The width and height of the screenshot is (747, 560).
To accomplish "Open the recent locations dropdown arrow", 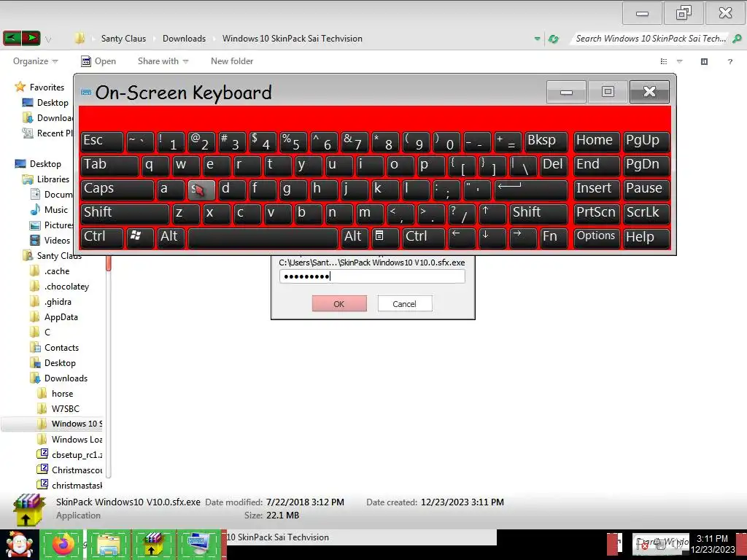I will 48,39.
